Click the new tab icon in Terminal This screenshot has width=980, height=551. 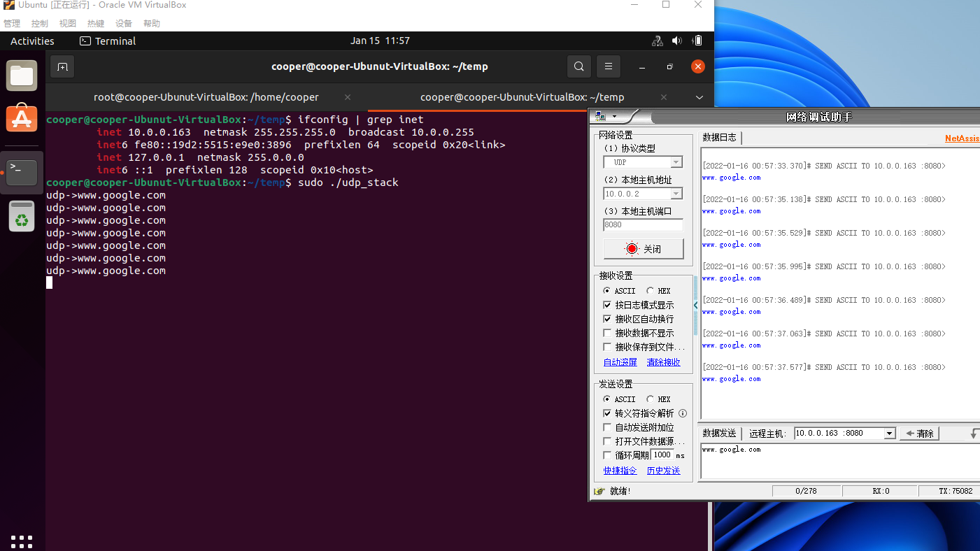pos(62,66)
